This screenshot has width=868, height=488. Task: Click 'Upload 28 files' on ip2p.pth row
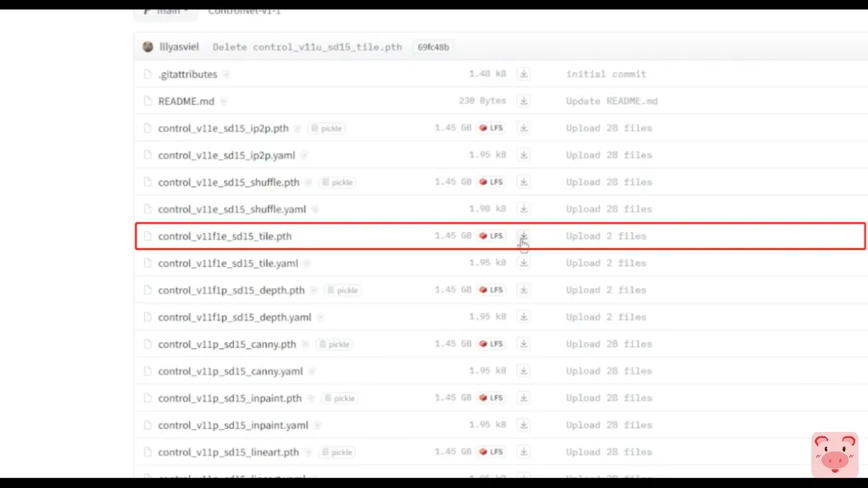[609, 128]
